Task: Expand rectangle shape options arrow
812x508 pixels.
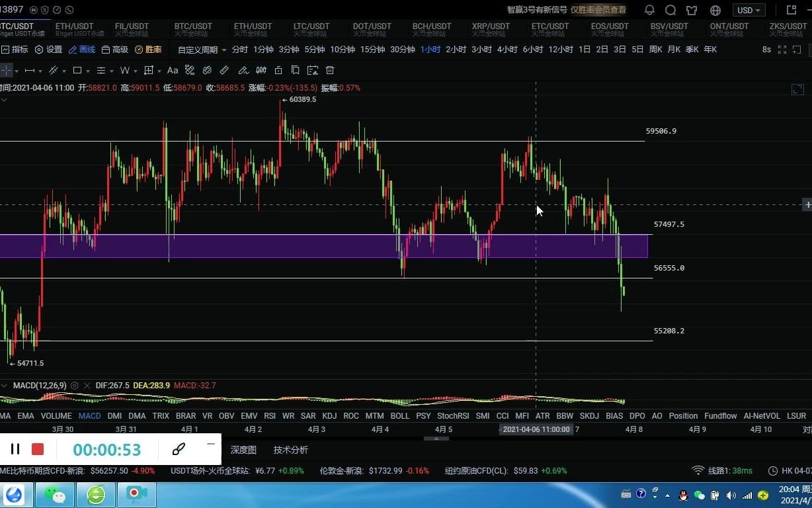Action: tap(88, 71)
